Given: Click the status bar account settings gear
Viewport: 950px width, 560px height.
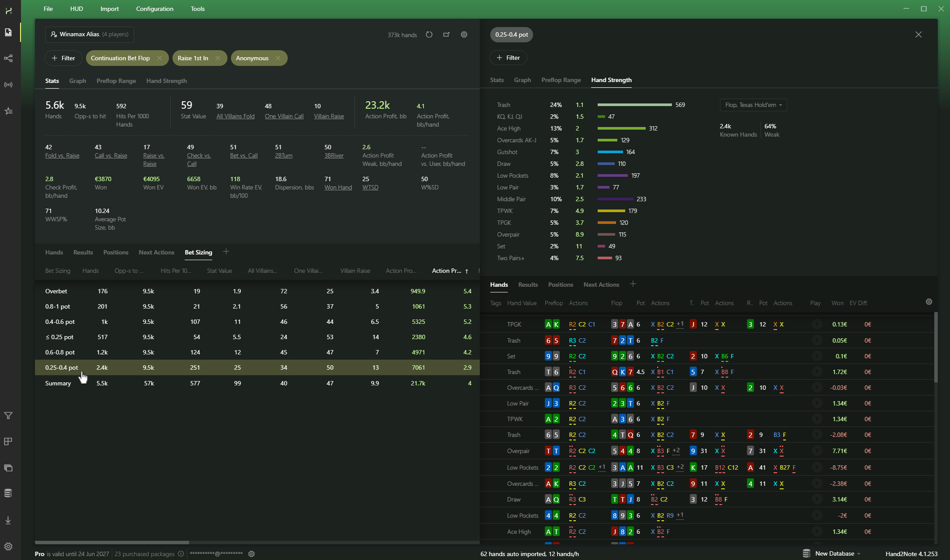Looking at the screenshot, I should (251, 554).
